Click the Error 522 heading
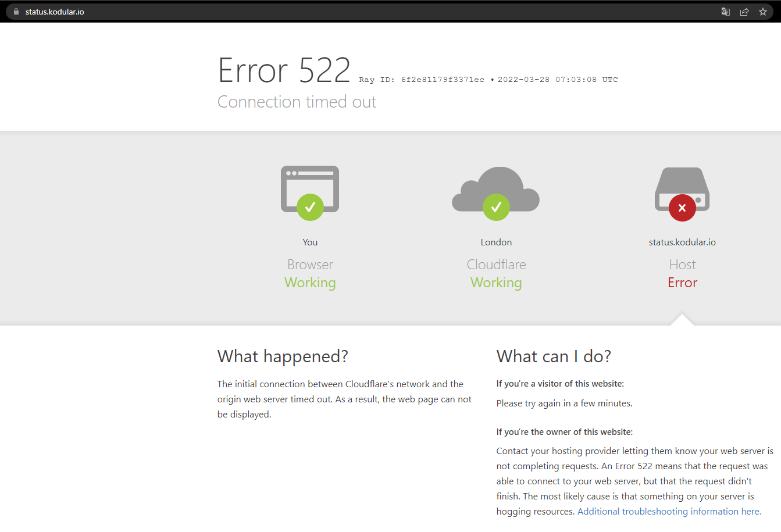The image size is (781, 532). (284, 70)
